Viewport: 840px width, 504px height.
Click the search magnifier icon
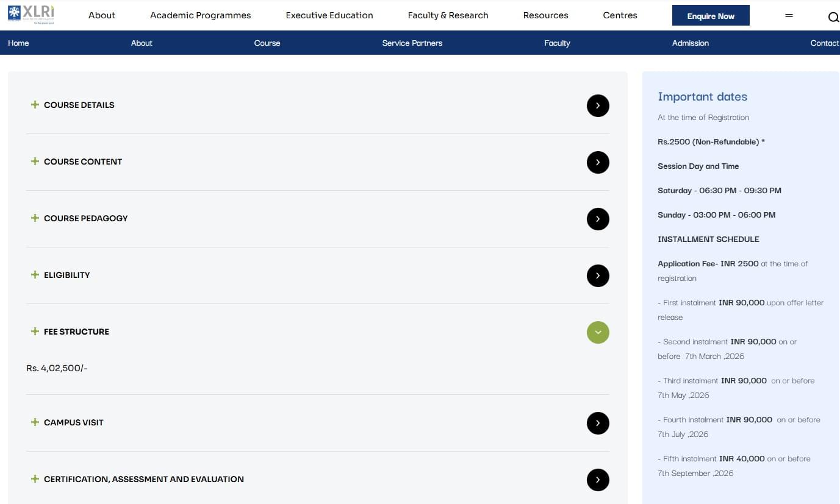coord(833,17)
